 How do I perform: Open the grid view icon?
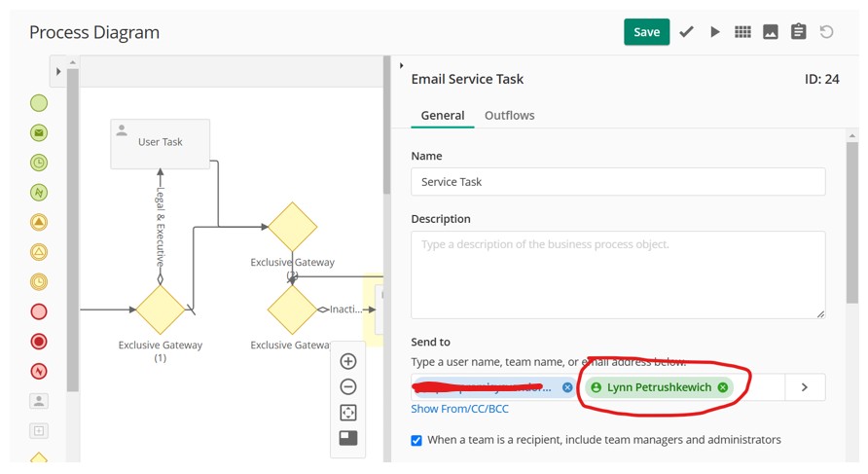742,32
